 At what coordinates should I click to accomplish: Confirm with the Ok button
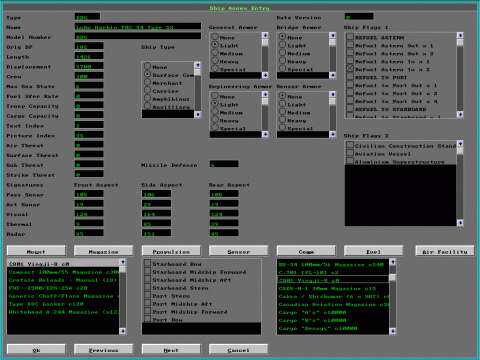pyautogui.click(x=36, y=350)
